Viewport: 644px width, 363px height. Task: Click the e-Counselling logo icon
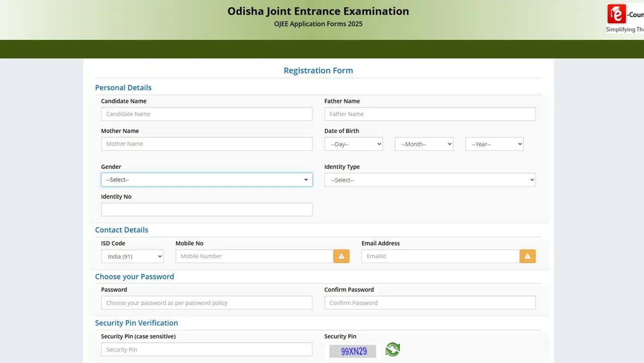[617, 14]
